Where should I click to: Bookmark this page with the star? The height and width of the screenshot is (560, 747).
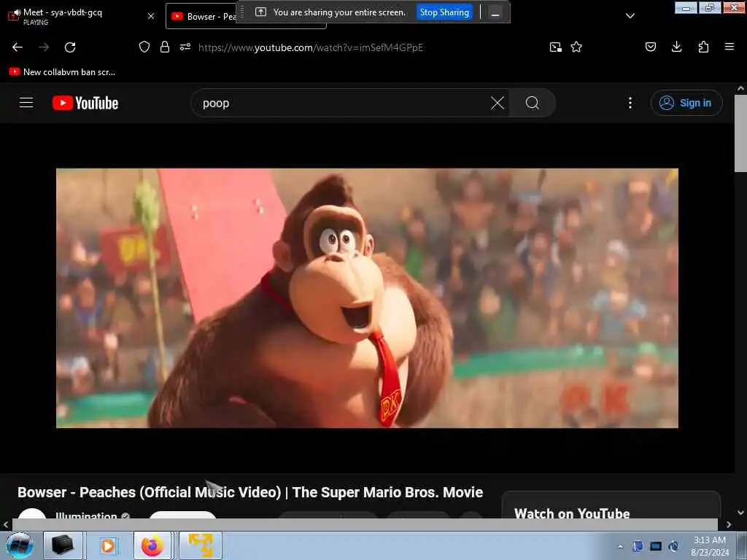click(576, 47)
